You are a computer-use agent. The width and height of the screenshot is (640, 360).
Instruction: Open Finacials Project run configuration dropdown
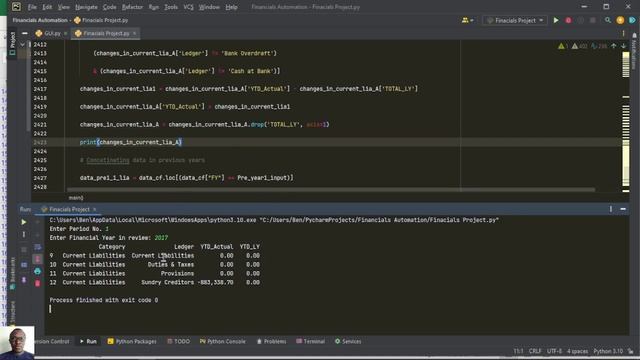point(515,20)
